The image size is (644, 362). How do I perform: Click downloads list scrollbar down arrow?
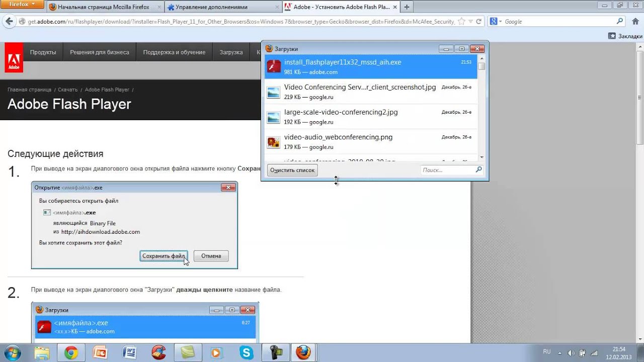[481, 157]
